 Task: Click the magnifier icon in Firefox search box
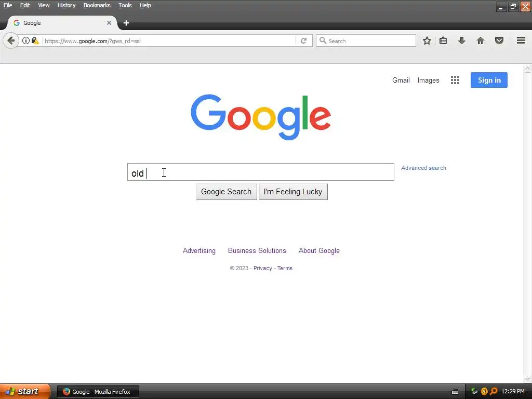pos(323,41)
